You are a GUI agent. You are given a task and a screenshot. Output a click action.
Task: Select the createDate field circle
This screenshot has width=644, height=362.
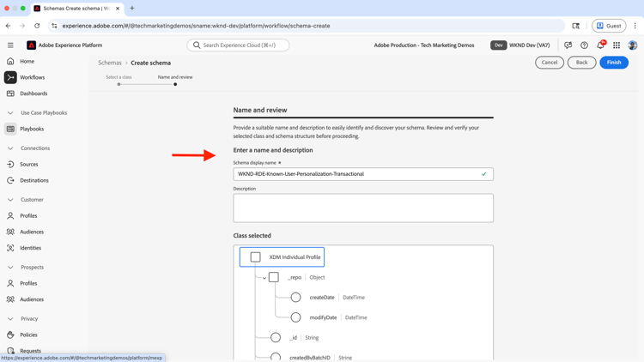tap(295, 297)
